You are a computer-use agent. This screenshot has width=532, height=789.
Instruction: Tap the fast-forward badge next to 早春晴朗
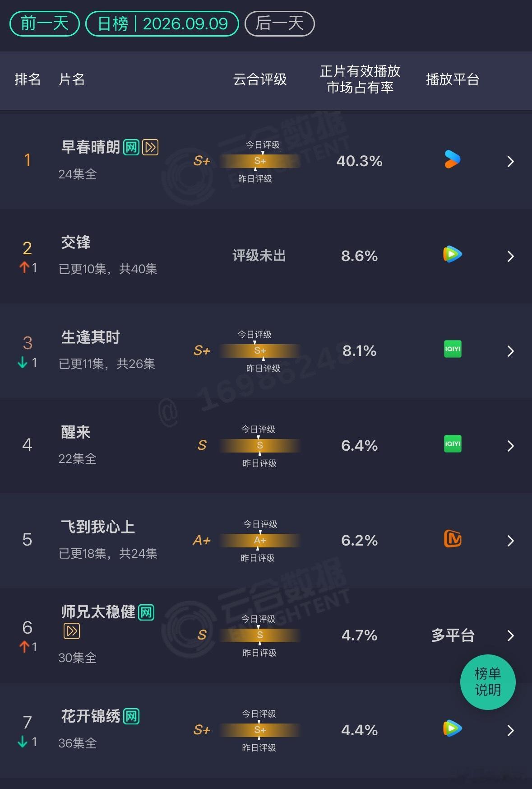click(150, 147)
